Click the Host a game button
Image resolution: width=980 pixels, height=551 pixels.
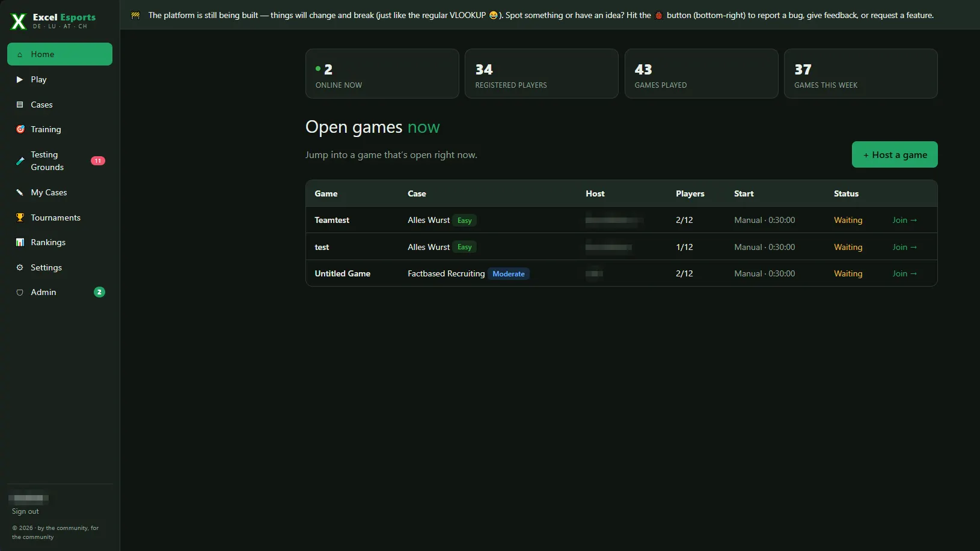895,154
